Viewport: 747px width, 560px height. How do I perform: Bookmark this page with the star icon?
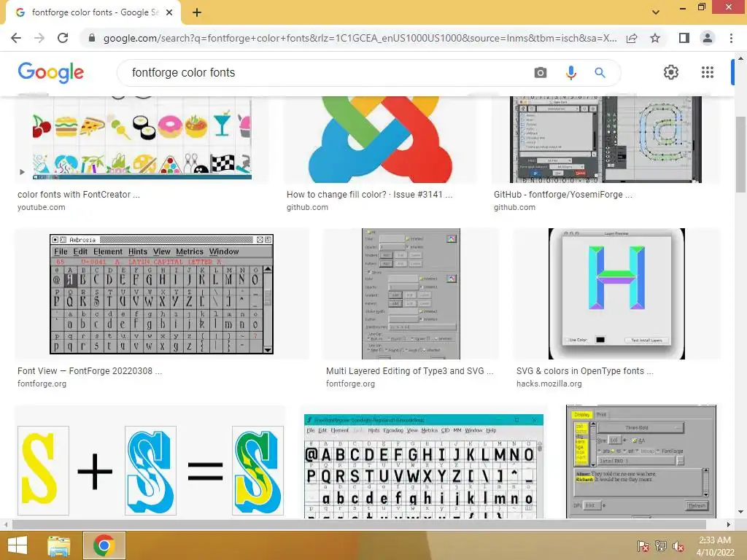[655, 38]
